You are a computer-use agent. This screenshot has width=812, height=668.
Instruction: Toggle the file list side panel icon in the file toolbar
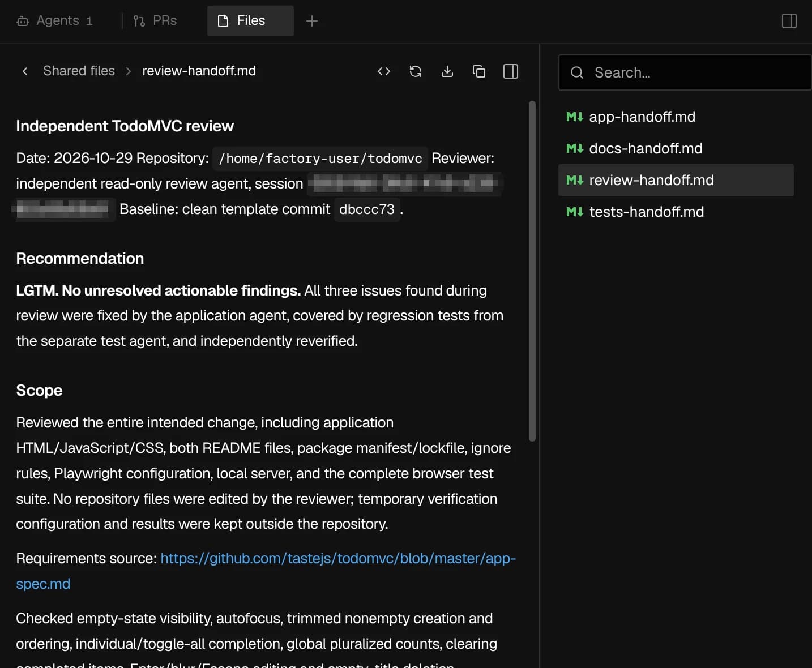[511, 71]
